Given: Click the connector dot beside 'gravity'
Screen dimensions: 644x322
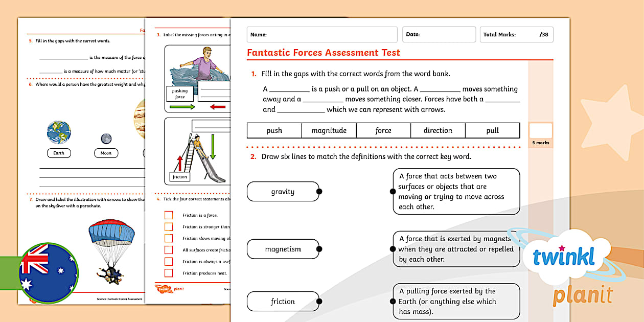Looking at the screenshot, I should pyautogui.click(x=319, y=192).
